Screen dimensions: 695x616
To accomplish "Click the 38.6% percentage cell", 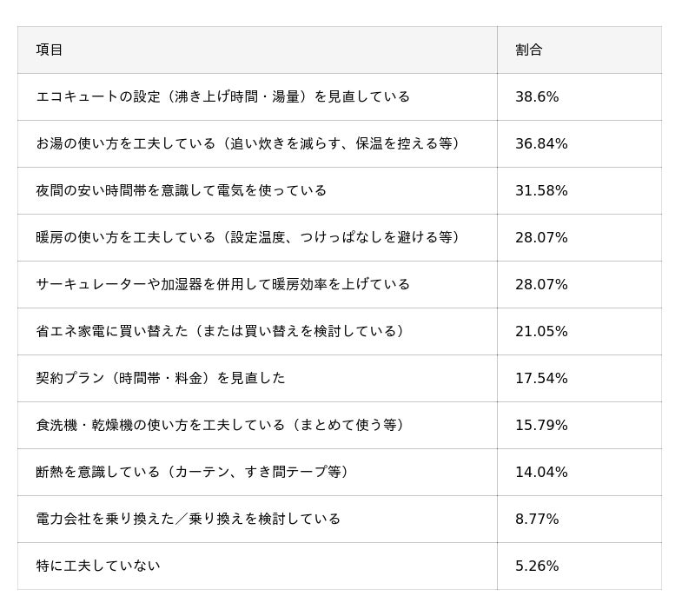I will (x=537, y=96).
